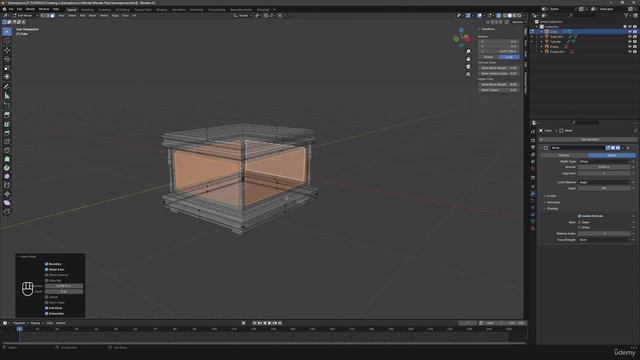Image resolution: width=640 pixels, height=360 pixels.
Task: Switch perspective/orthographic grid icon
Action: 468,74
